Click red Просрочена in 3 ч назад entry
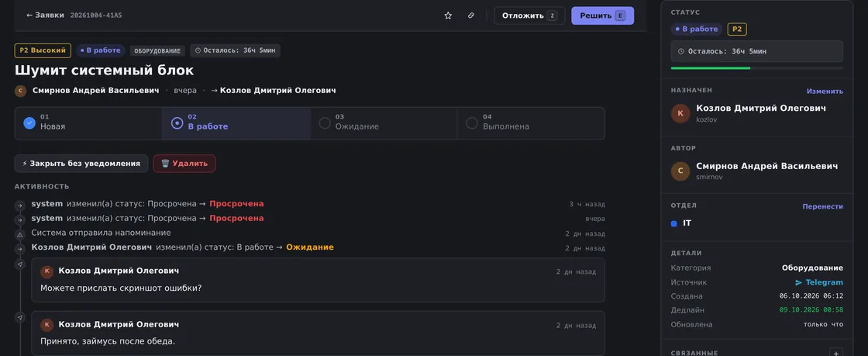 (x=236, y=204)
